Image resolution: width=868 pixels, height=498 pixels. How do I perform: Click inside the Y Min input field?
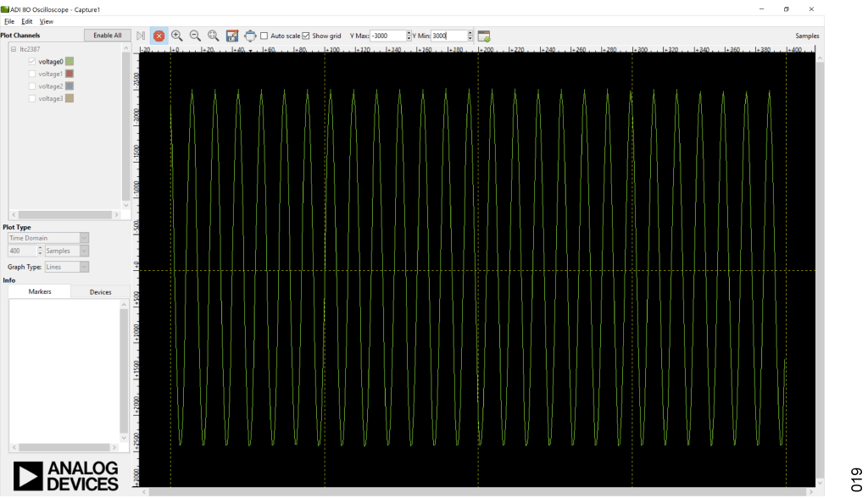coord(449,36)
